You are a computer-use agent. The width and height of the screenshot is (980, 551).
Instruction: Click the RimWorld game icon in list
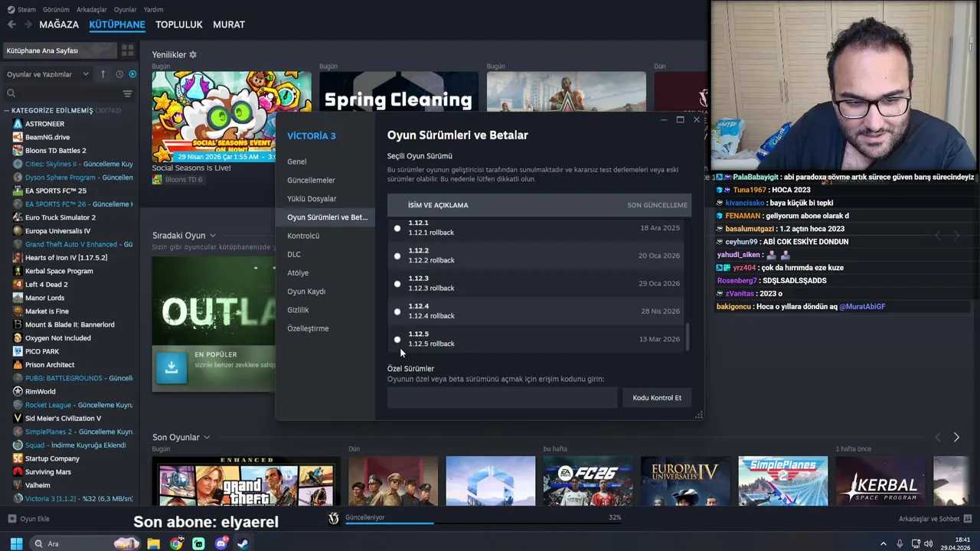(18, 392)
